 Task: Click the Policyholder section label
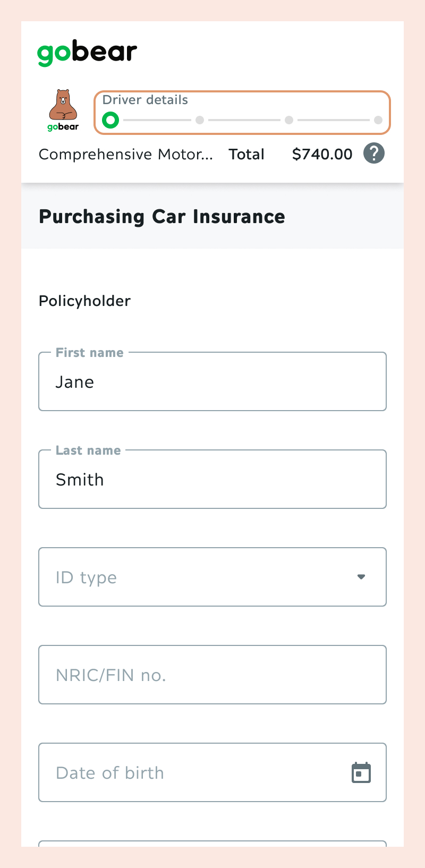84,301
